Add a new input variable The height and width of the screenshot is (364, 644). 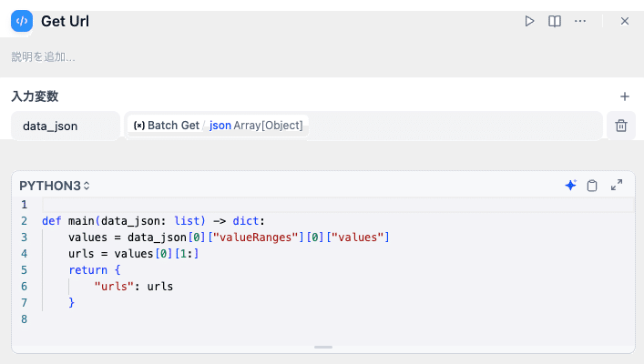[625, 96]
